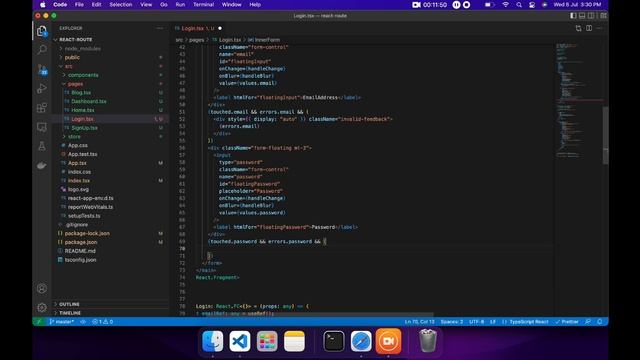Open the Testing flask icon
The image size is (640, 360).
tap(42, 146)
